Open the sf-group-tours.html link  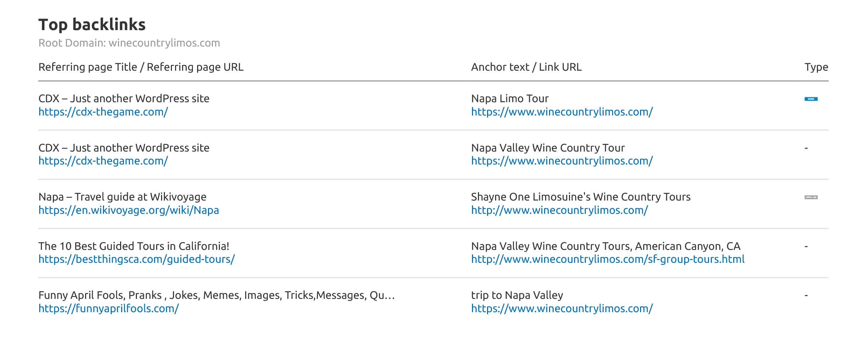607,259
